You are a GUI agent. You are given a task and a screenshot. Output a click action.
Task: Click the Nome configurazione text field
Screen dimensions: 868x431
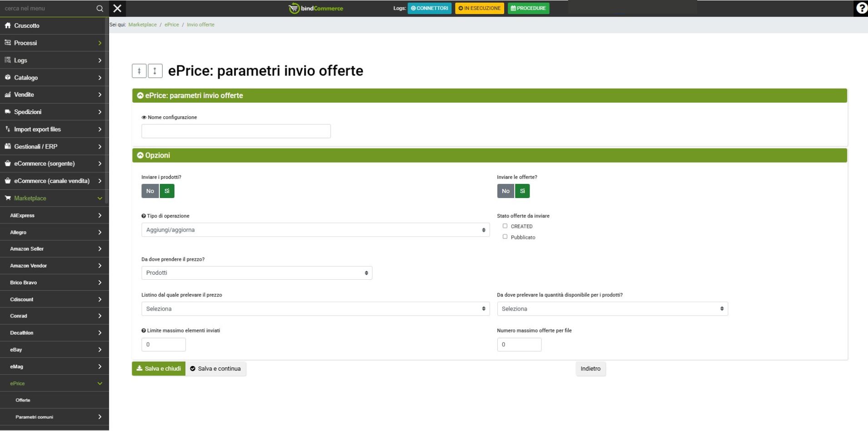(236, 131)
